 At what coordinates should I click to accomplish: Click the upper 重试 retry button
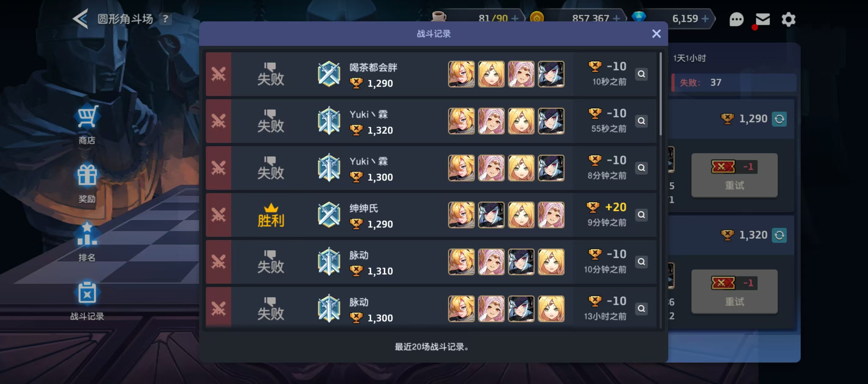(734, 175)
